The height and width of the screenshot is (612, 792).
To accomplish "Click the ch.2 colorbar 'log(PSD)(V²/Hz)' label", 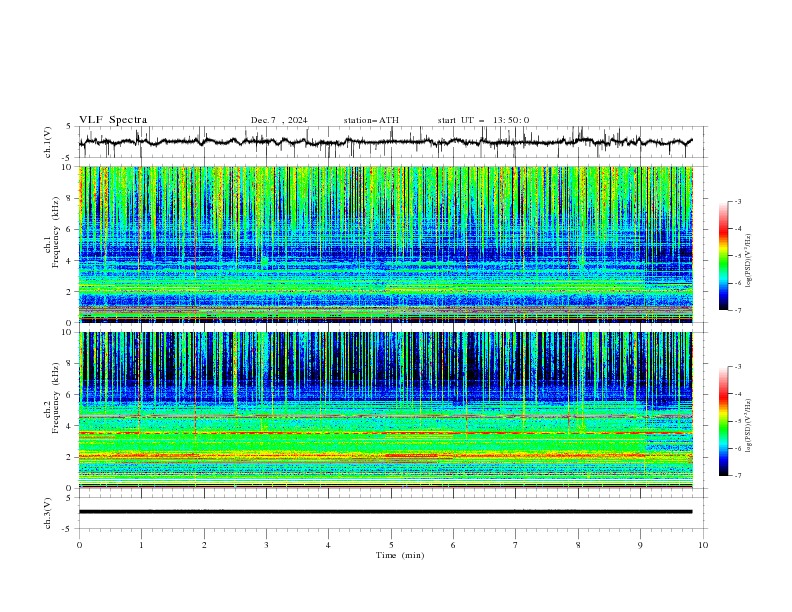I will pyautogui.click(x=749, y=425).
